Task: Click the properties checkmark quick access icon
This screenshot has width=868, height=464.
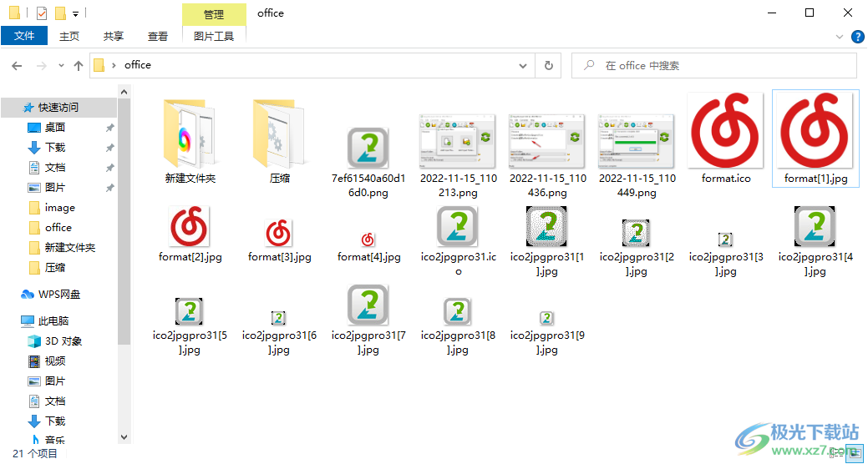Action: pyautogui.click(x=41, y=13)
